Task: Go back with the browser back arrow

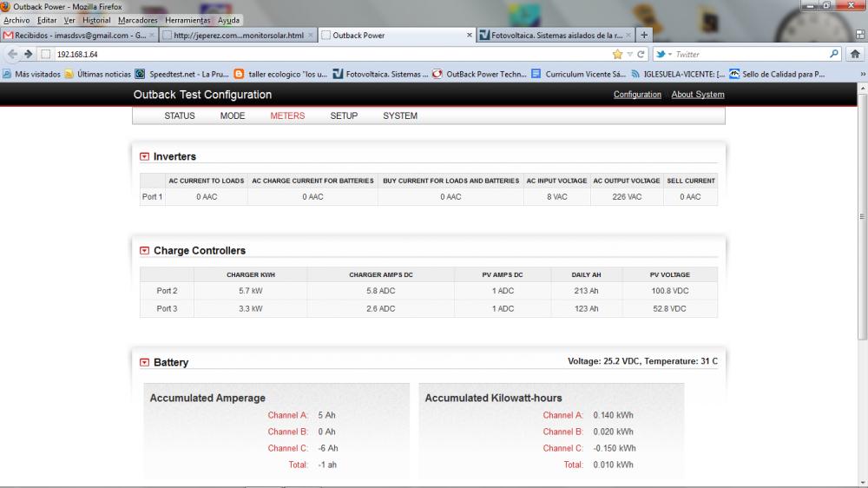Action: (x=12, y=55)
